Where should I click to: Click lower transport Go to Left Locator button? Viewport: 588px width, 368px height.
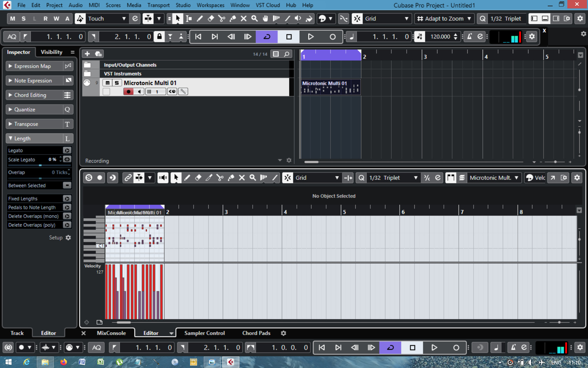322,347
